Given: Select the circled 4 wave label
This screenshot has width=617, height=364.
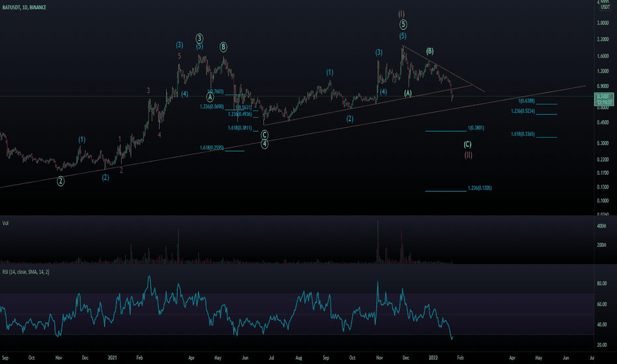Looking at the screenshot, I should (x=264, y=144).
